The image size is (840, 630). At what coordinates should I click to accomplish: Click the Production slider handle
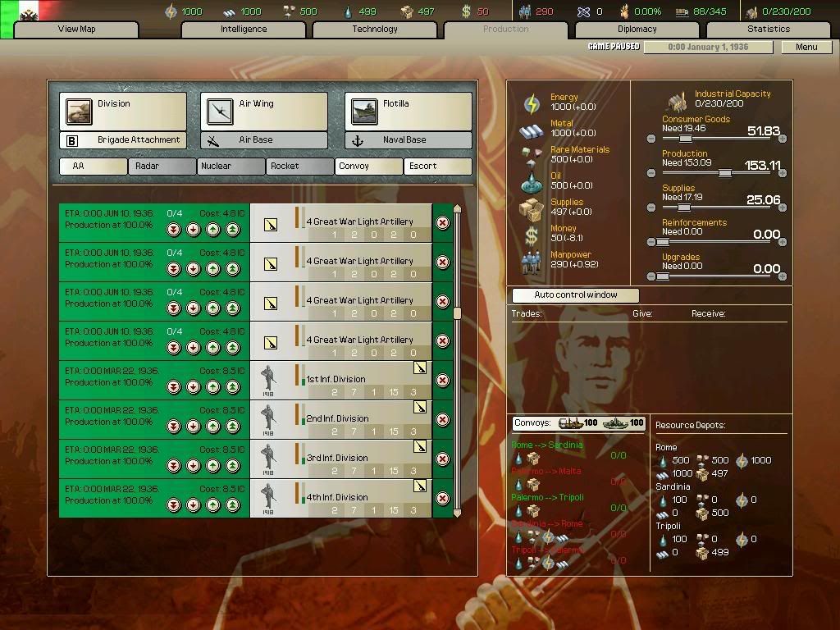[725, 173]
